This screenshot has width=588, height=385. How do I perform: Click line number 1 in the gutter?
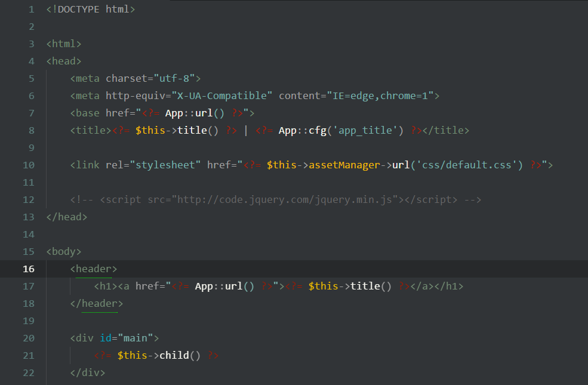pos(32,10)
